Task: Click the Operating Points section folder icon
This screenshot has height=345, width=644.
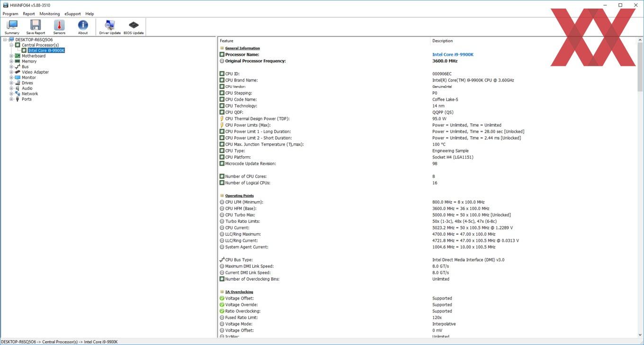Action: (x=222, y=196)
